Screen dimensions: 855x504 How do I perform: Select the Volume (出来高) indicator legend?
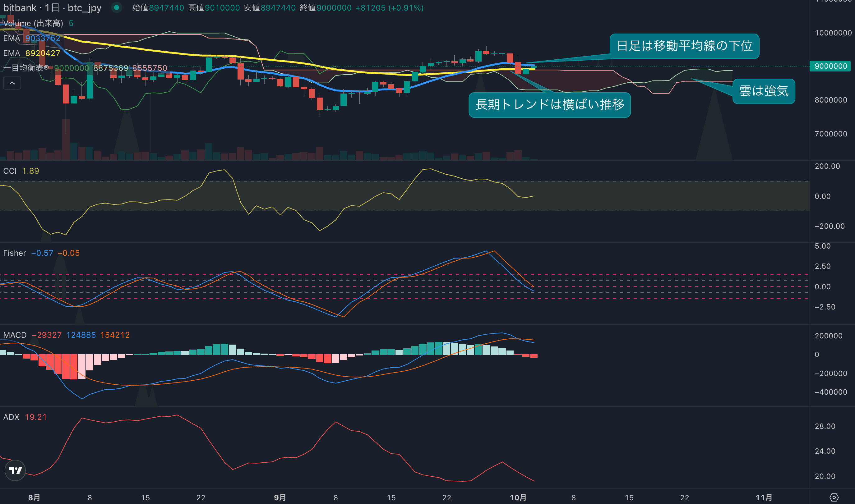pos(33,23)
